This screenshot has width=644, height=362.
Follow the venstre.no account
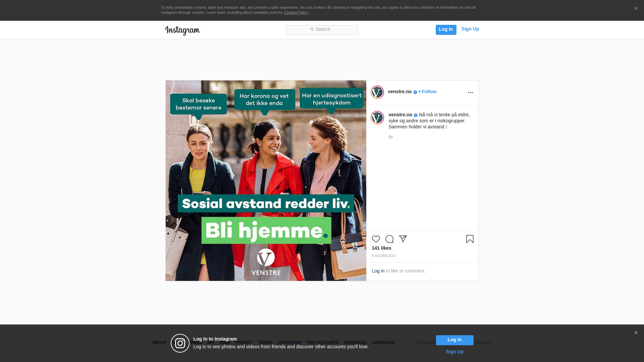(x=429, y=92)
